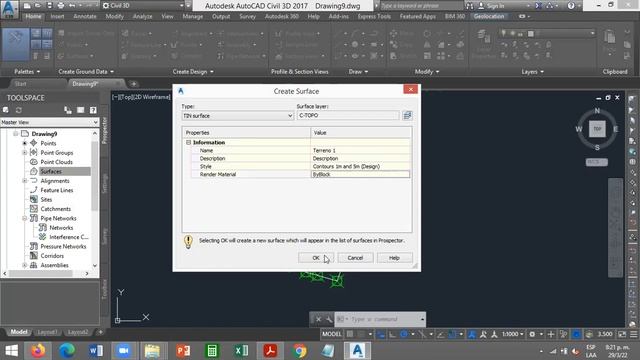Expand the Create Ground Data panel
The height and width of the screenshot is (360, 640).
86,71
